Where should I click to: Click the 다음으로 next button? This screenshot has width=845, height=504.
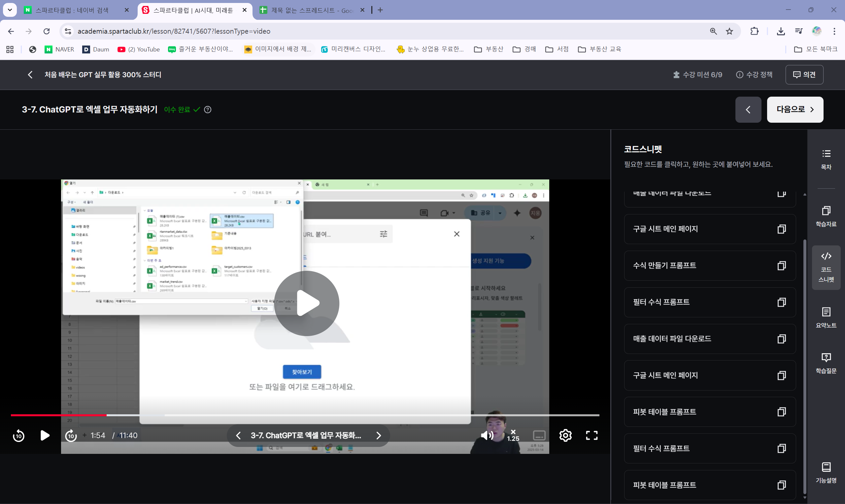795,110
